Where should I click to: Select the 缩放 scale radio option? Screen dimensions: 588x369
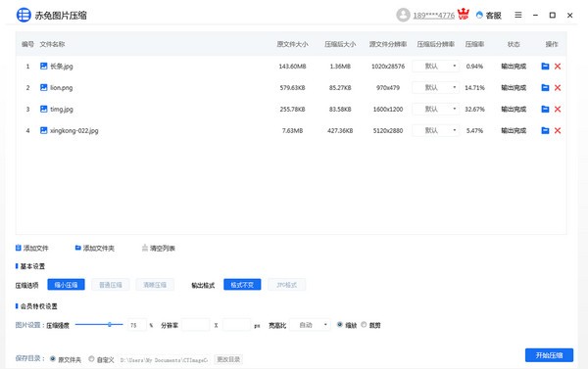[x=340, y=324]
